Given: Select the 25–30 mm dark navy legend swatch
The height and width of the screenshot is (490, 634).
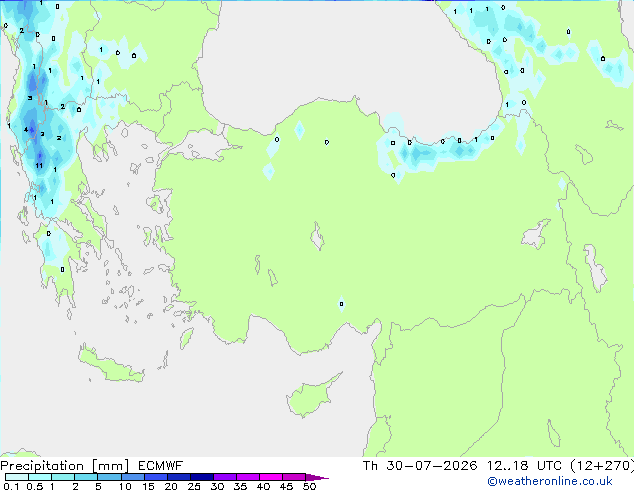Looking at the screenshot, I should tap(202, 477).
